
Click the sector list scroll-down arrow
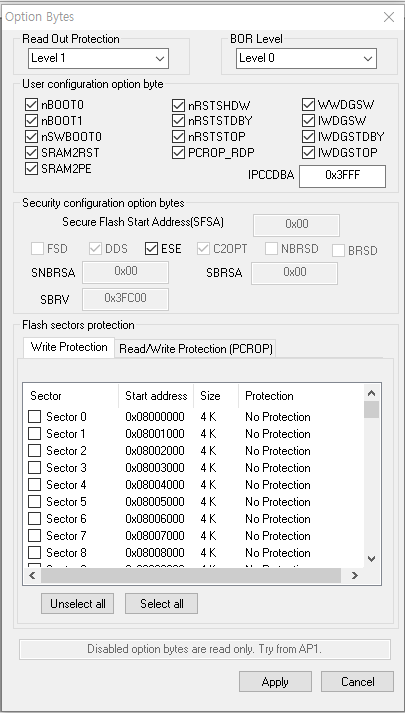(371, 559)
